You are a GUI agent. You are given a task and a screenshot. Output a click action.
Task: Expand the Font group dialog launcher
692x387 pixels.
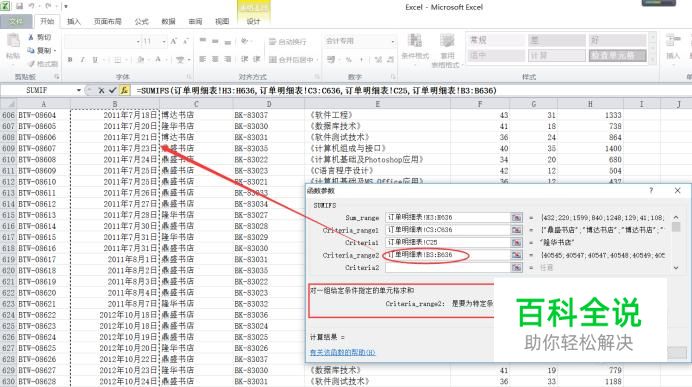point(189,77)
